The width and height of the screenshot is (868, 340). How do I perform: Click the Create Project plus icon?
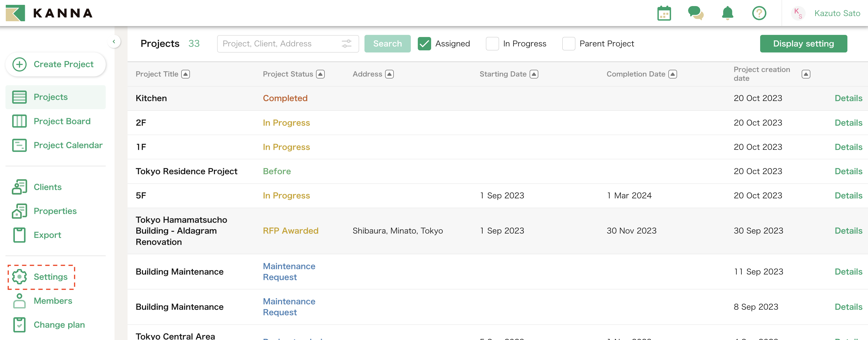coord(19,64)
